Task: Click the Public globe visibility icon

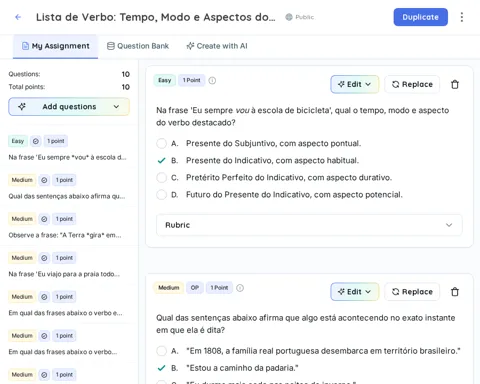Action: point(289,17)
